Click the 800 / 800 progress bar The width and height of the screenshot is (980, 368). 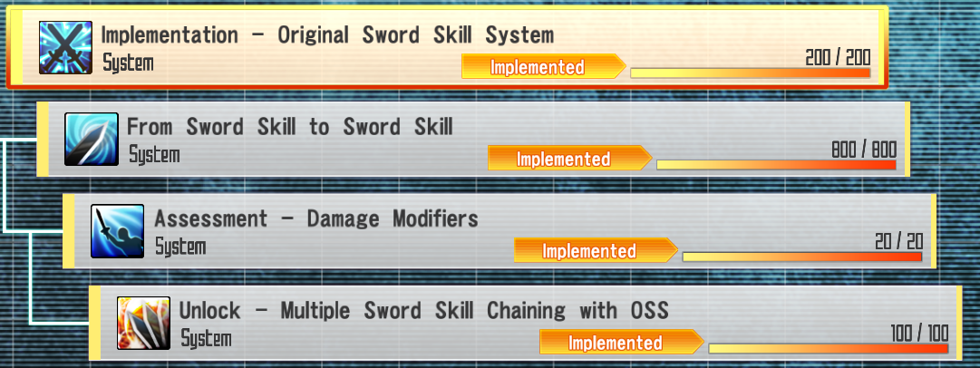tap(777, 165)
